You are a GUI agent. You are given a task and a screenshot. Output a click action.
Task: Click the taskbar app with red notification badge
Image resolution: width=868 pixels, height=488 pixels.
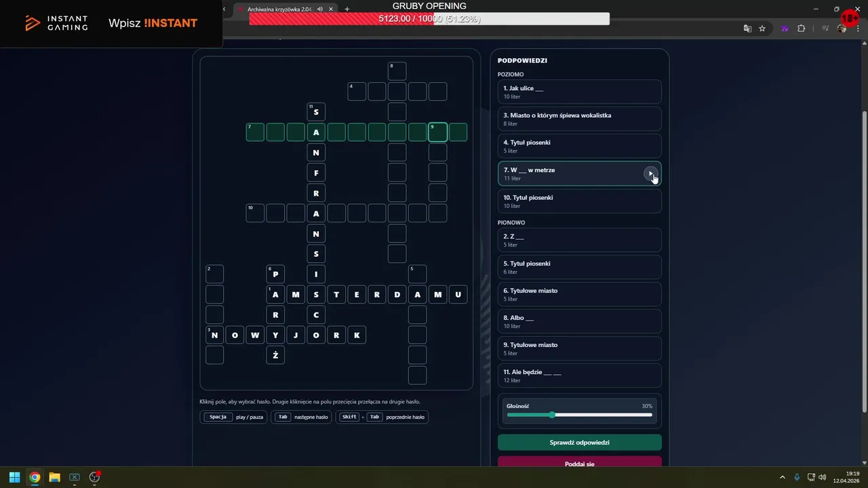[94, 477]
